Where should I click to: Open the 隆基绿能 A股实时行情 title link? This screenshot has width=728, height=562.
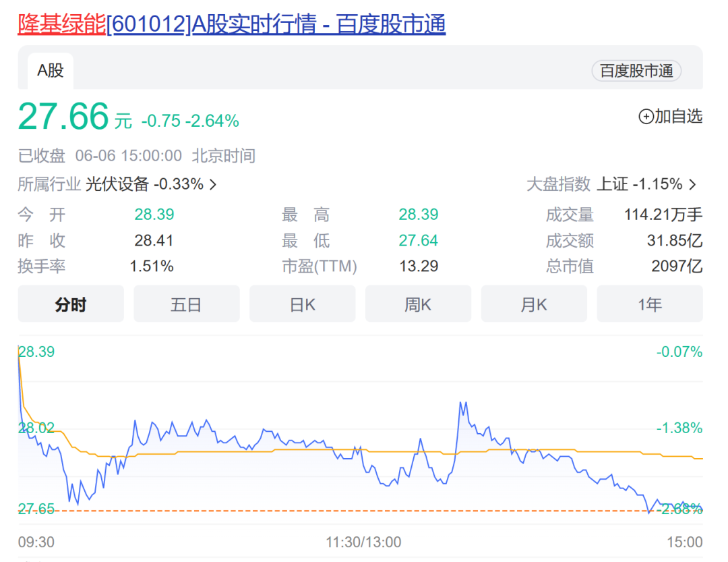pos(231,25)
